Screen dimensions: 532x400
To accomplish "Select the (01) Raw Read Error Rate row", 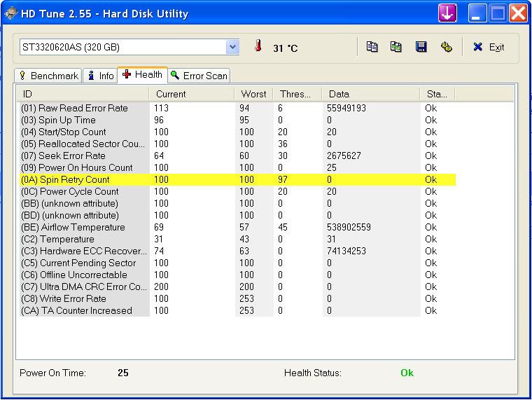I will (x=237, y=108).
